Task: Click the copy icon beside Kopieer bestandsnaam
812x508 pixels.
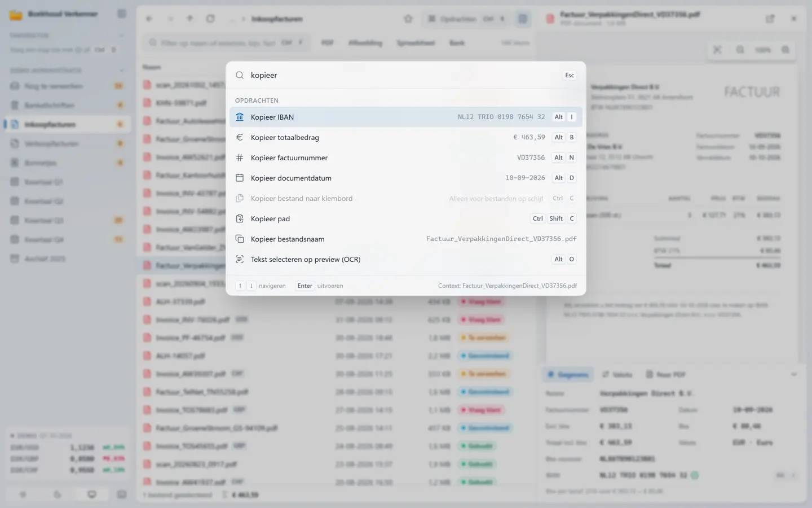Action: click(x=240, y=239)
